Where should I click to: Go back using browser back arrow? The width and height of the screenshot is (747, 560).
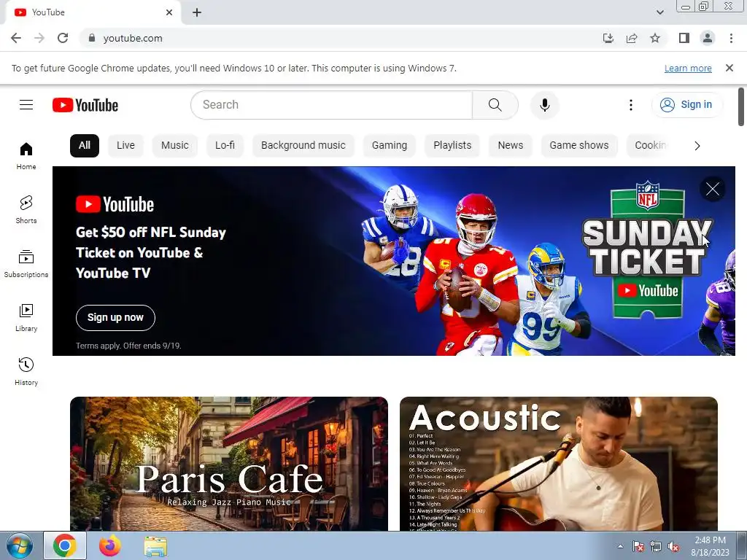(x=16, y=38)
